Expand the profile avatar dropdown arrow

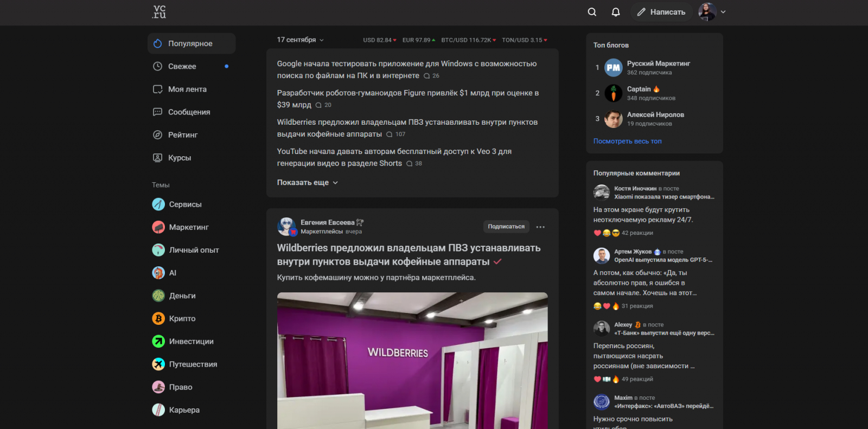tap(723, 12)
